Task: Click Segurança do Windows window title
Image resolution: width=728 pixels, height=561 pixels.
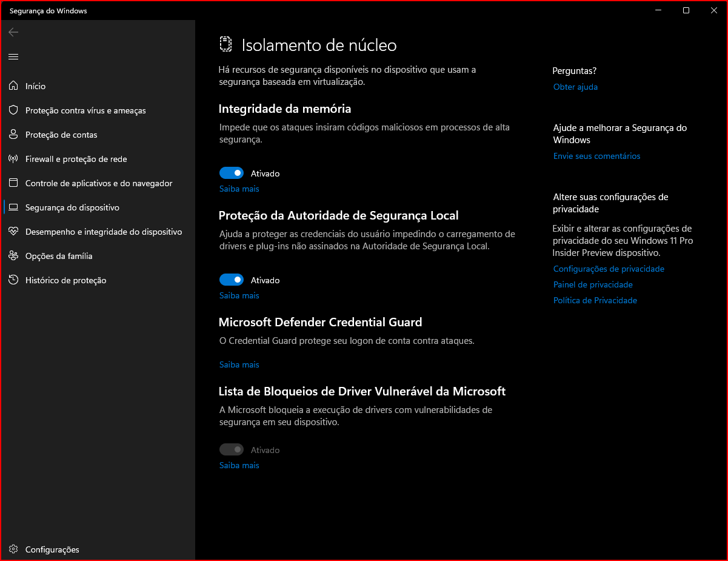Action: click(48, 11)
